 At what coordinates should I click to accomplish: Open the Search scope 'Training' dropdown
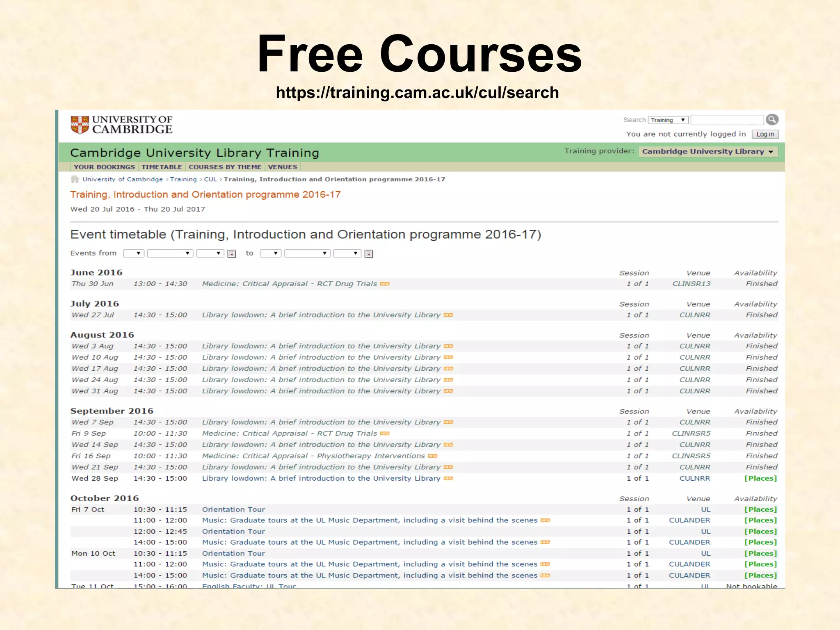click(x=668, y=120)
